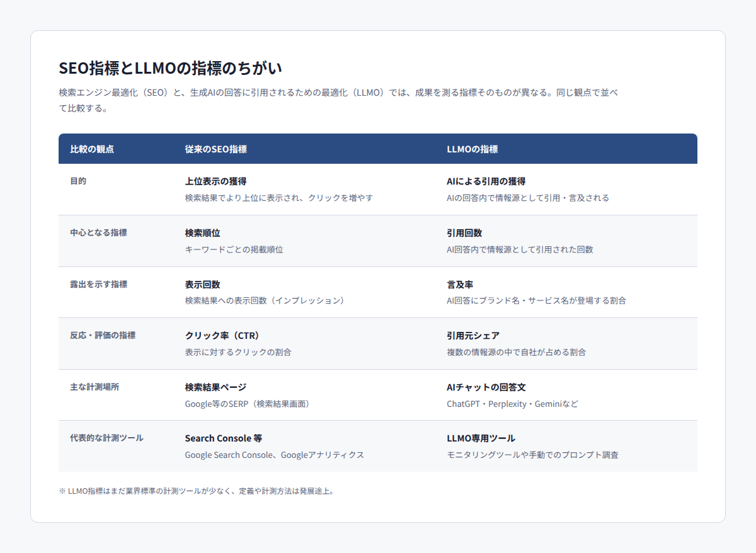Select the cell title AIチャットの回答文
The image size is (756, 553).
click(486, 387)
